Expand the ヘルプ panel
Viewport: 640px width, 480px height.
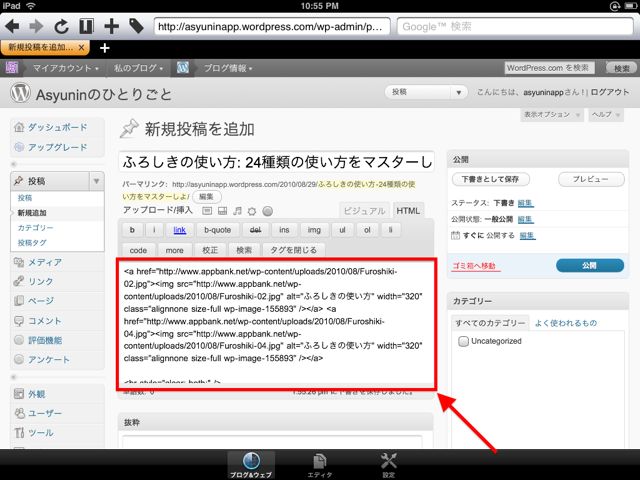606,115
